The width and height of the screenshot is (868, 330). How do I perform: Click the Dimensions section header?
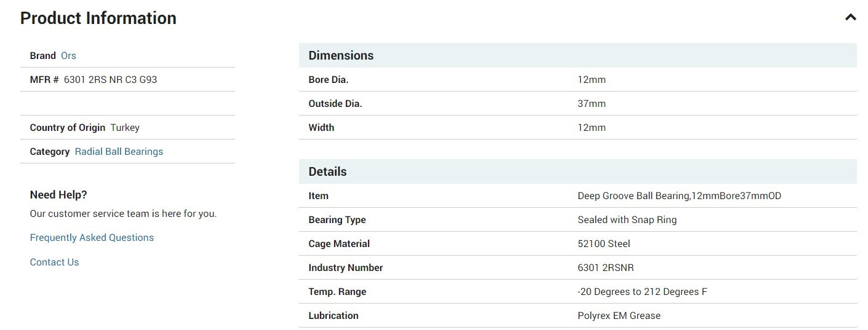pos(578,55)
